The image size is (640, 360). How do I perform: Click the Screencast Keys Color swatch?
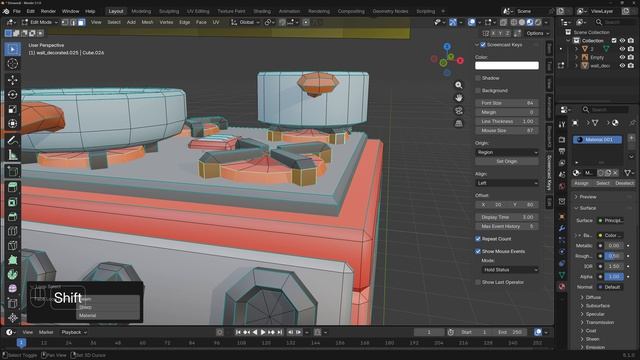pos(507,65)
